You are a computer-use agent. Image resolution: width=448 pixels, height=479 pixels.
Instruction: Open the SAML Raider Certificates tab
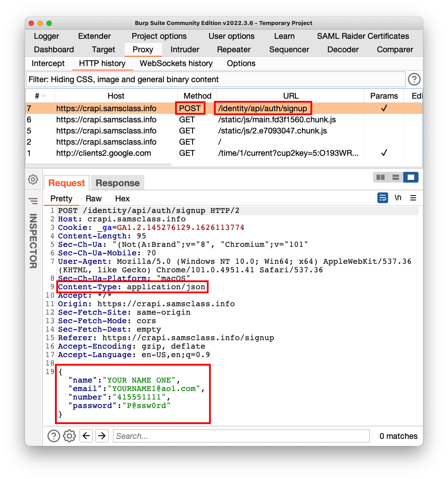pos(363,36)
